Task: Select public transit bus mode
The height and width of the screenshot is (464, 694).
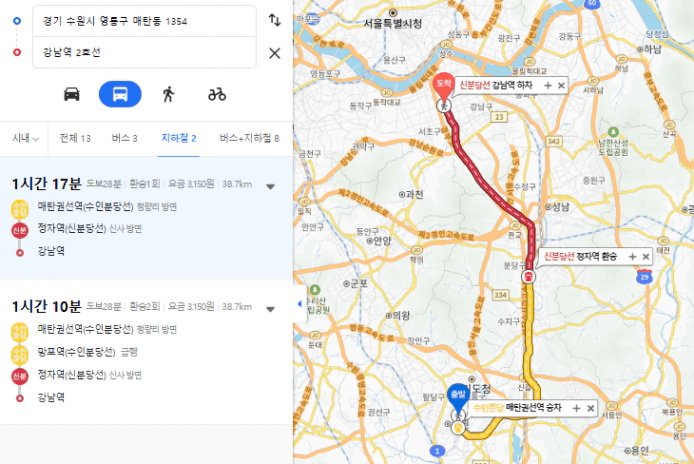Action: [x=120, y=94]
